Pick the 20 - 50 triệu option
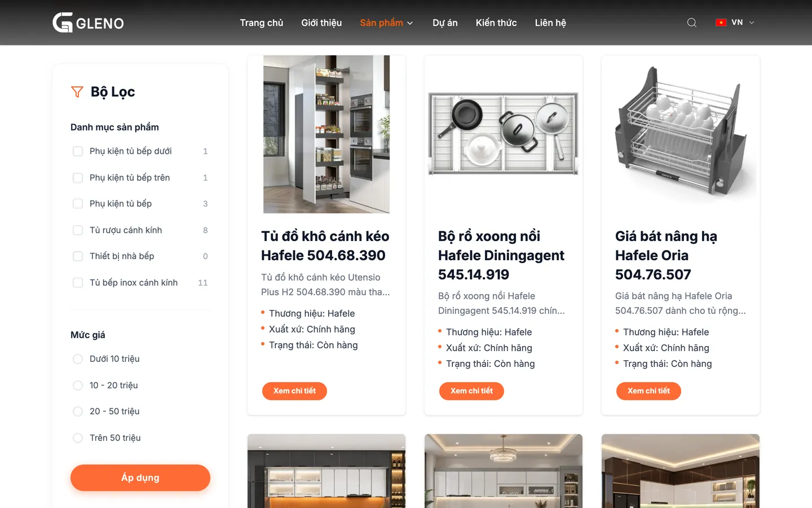 [78, 411]
